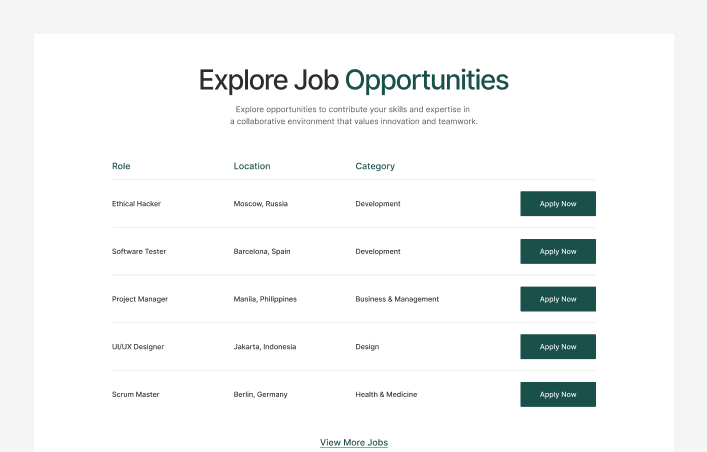
Task: Select the Software Tester job title
Action: 139,252
